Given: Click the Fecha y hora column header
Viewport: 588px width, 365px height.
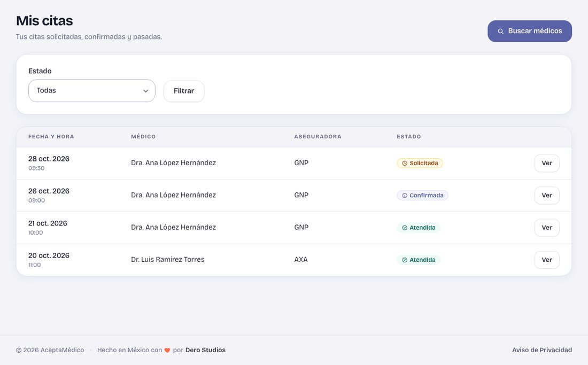Looking at the screenshot, I should [x=51, y=137].
